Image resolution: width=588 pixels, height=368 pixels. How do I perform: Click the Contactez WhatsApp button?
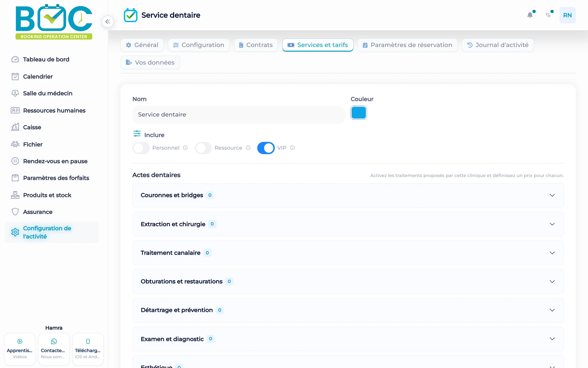tap(54, 349)
